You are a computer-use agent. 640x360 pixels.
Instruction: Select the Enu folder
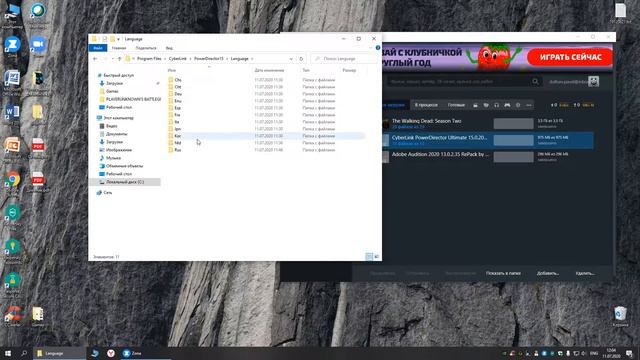pyautogui.click(x=178, y=101)
